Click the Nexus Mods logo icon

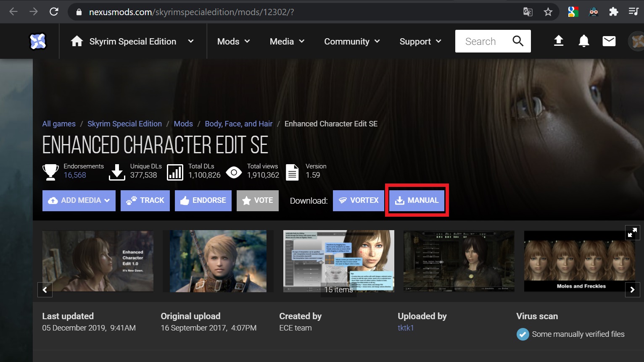click(37, 41)
